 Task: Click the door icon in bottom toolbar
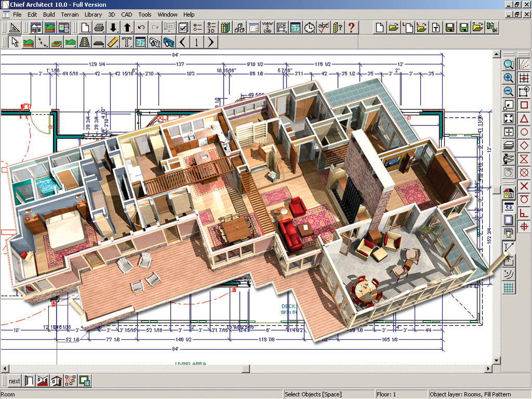pyautogui.click(x=29, y=381)
